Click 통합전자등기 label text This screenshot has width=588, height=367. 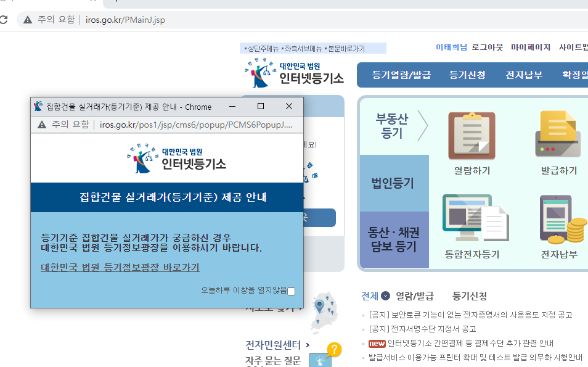pos(472,254)
